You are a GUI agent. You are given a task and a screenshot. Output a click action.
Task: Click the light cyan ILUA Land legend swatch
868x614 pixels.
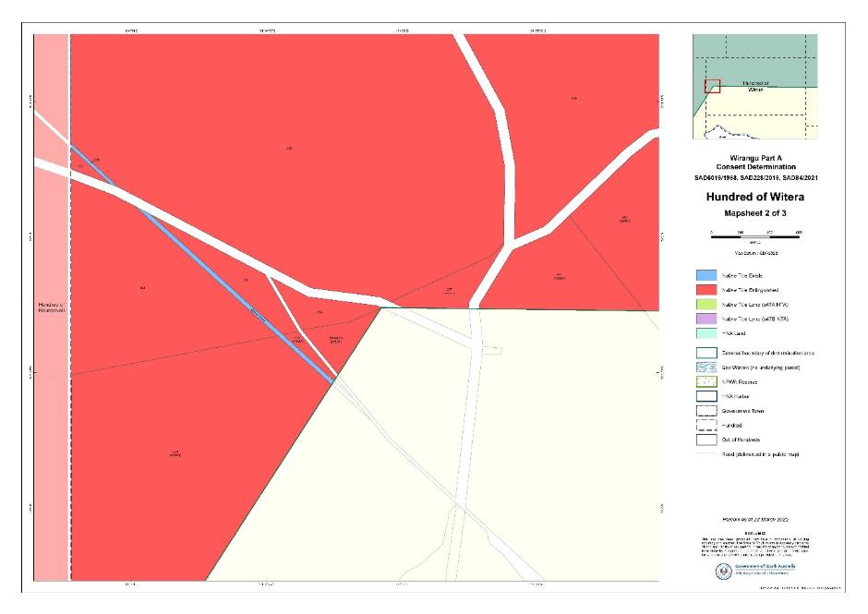point(706,333)
